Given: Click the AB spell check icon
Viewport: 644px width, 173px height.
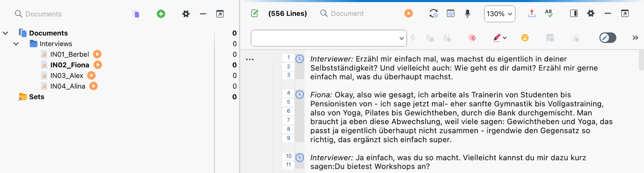Looking at the screenshot, I should coord(549,14).
